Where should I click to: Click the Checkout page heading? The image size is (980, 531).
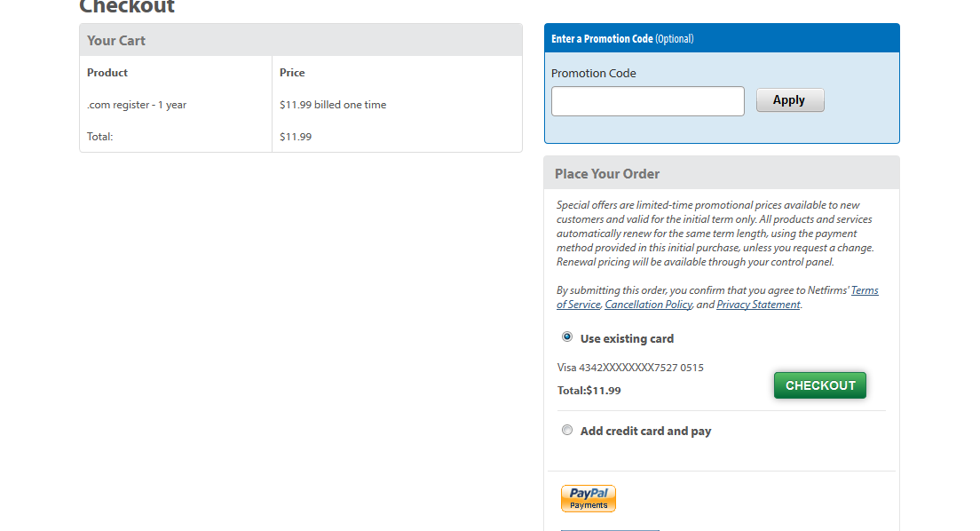point(127,7)
